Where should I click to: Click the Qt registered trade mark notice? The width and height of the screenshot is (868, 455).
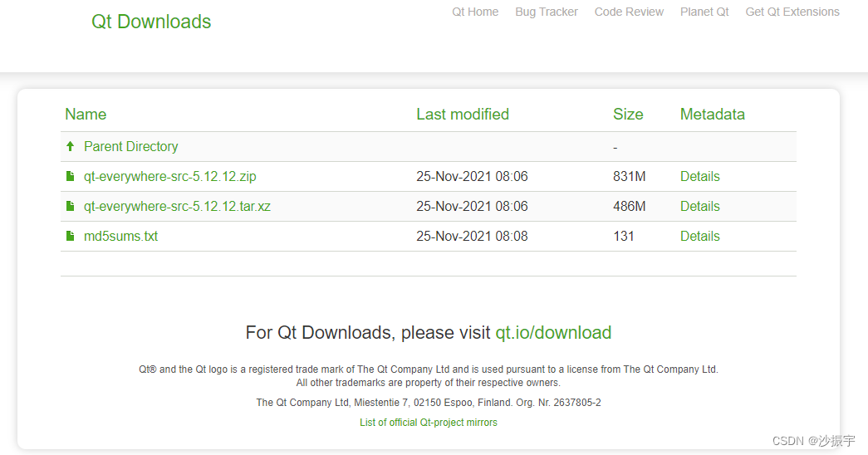pos(429,369)
